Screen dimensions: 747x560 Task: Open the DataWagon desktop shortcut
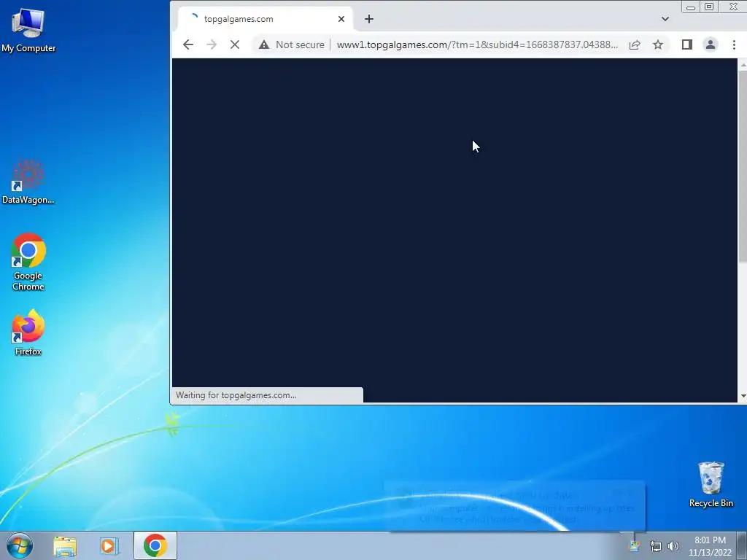(x=28, y=182)
